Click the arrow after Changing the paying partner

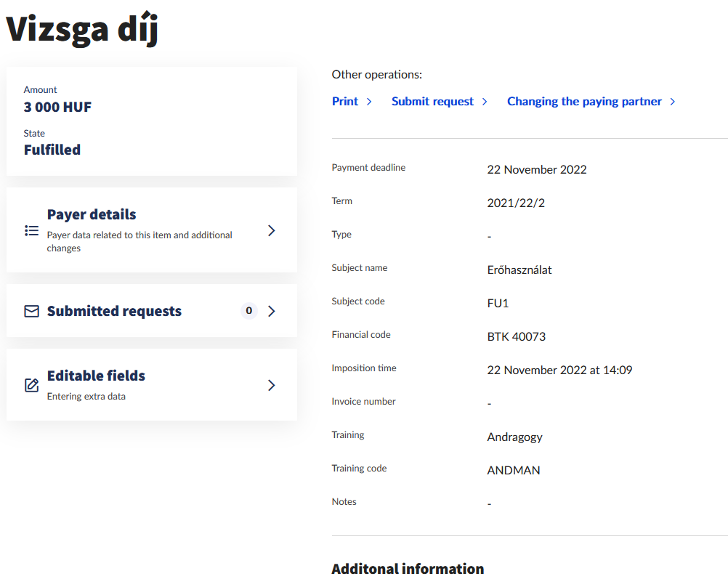673,102
